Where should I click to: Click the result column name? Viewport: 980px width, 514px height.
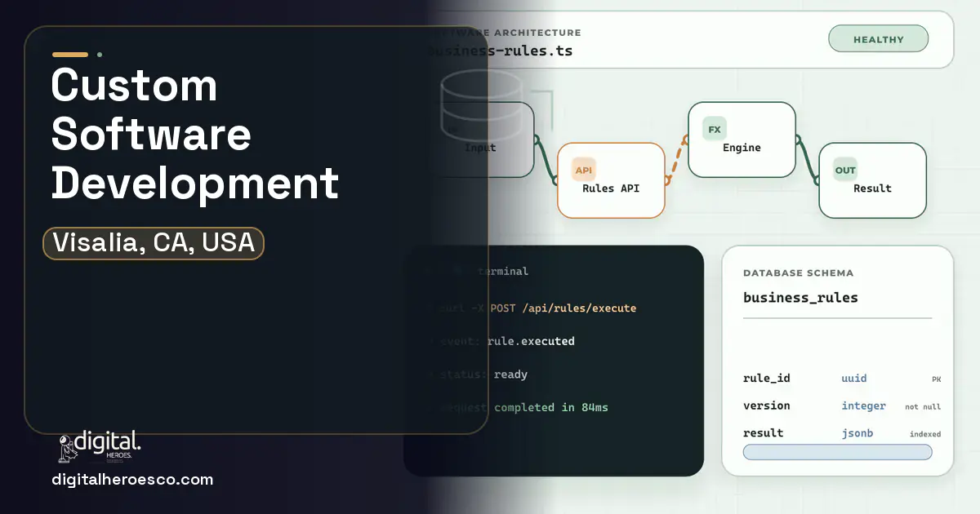point(764,433)
